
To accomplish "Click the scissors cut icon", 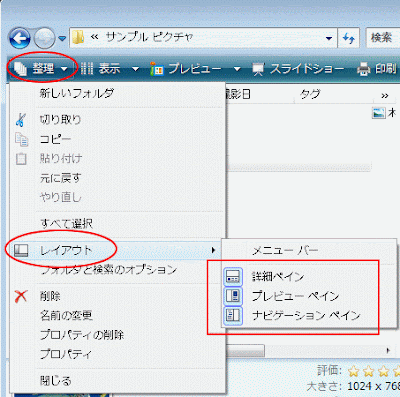I will [x=21, y=120].
